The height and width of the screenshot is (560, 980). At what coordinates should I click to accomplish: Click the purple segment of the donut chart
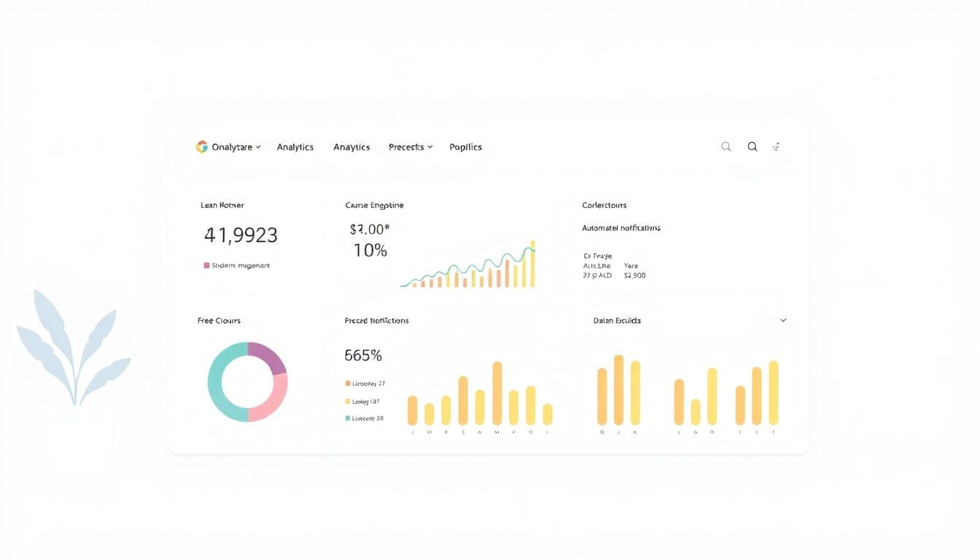pos(269,356)
